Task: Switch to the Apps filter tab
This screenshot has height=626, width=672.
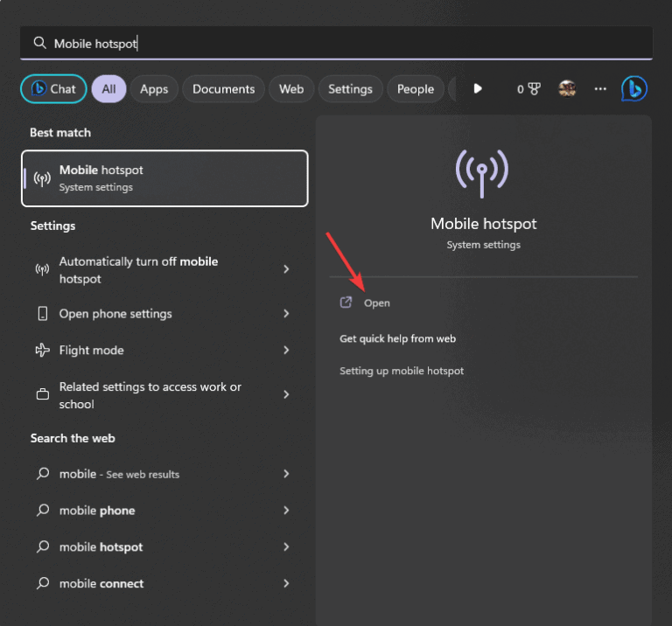Action: (154, 88)
